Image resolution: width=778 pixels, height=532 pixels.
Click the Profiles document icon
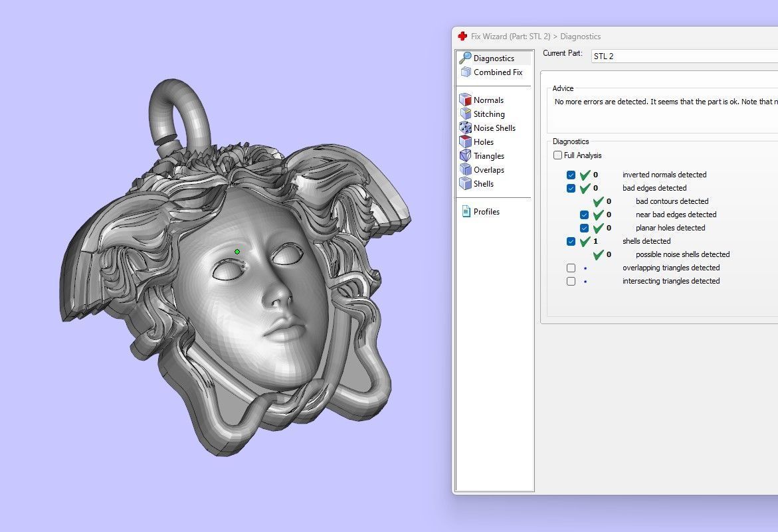coord(466,211)
